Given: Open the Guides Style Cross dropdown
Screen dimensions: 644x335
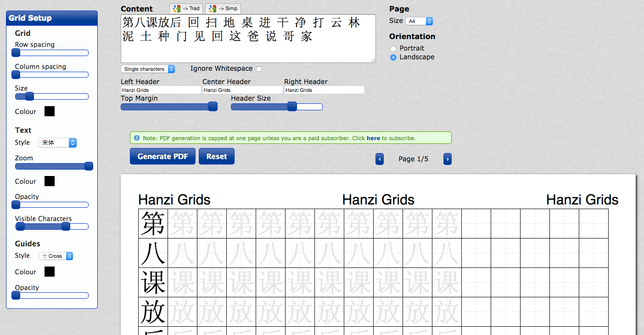Looking at the screenshot, I should (x=56, y=256).
